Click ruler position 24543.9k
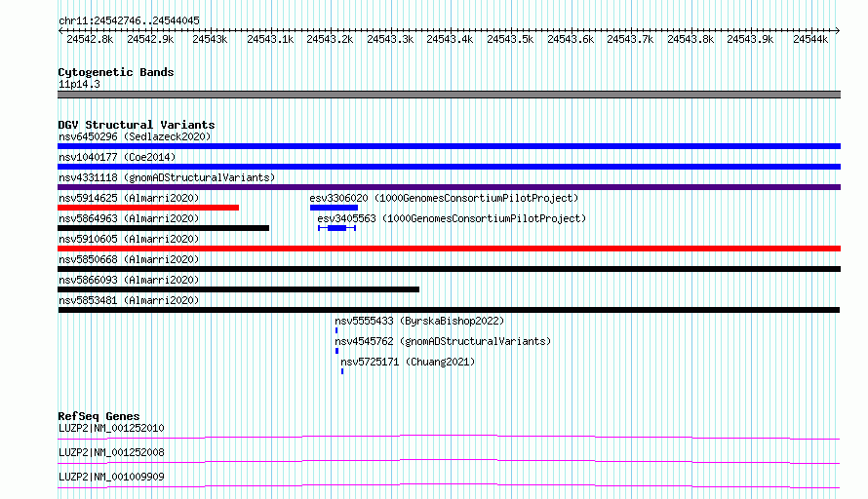Screen dimensions: 868x499 pyautogui.click(x=751, y=39)
